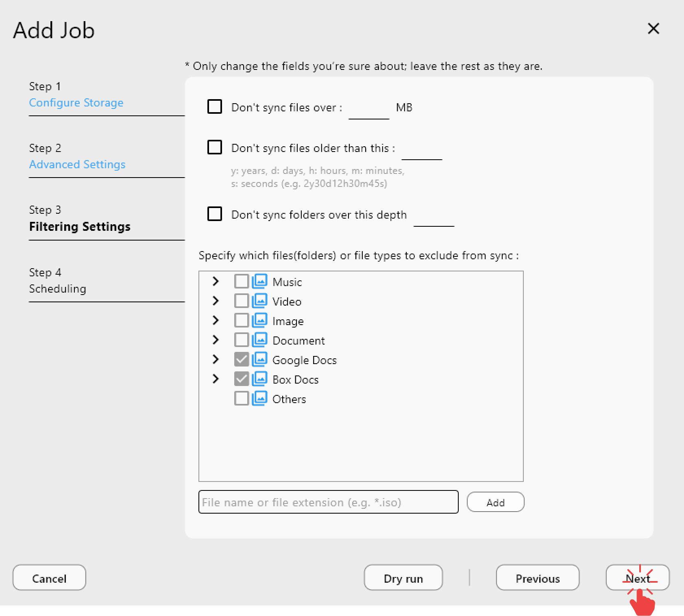Click the file name or extension field
Viewport: 684px width, 616px height.
pos(328,502)
